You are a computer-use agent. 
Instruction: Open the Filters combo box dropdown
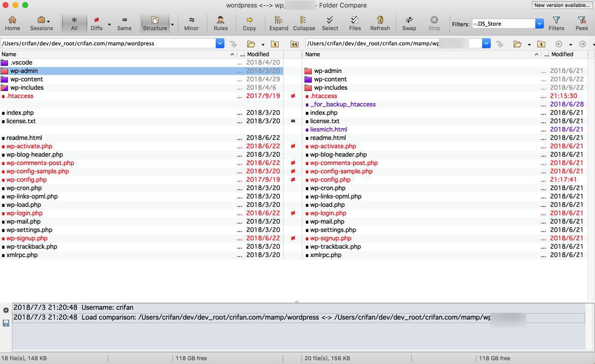[x=539, y=24]
